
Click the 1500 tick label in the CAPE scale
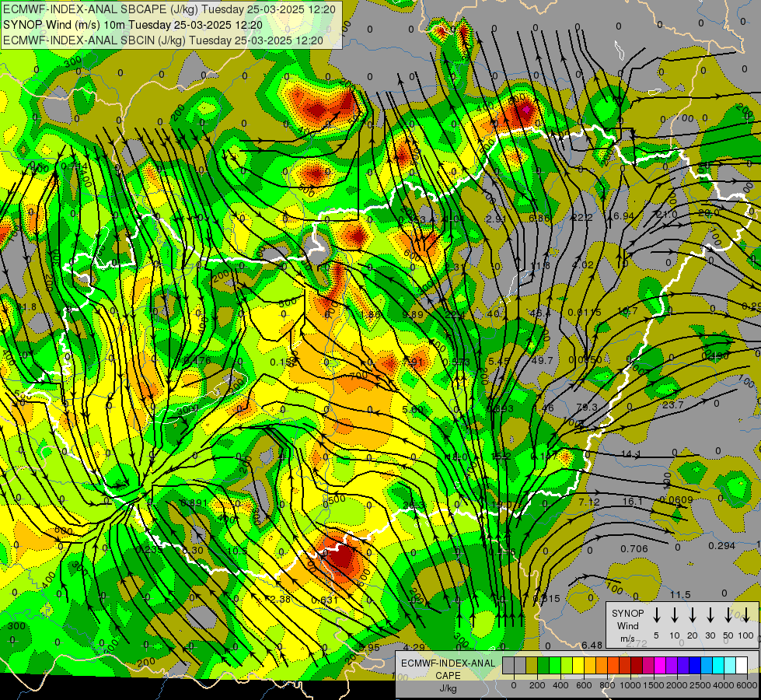654,685
